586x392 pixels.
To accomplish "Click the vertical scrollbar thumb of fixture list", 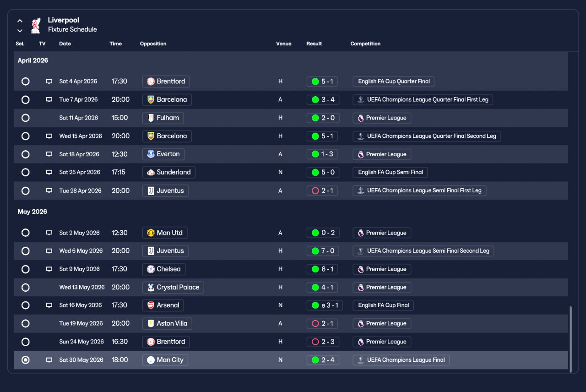I will point(570,339).
